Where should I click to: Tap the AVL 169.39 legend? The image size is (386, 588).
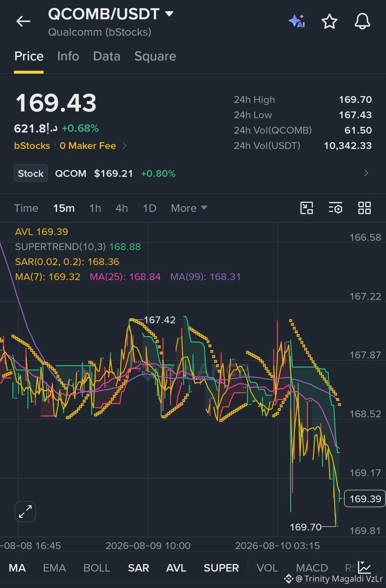tap(41, 232)
